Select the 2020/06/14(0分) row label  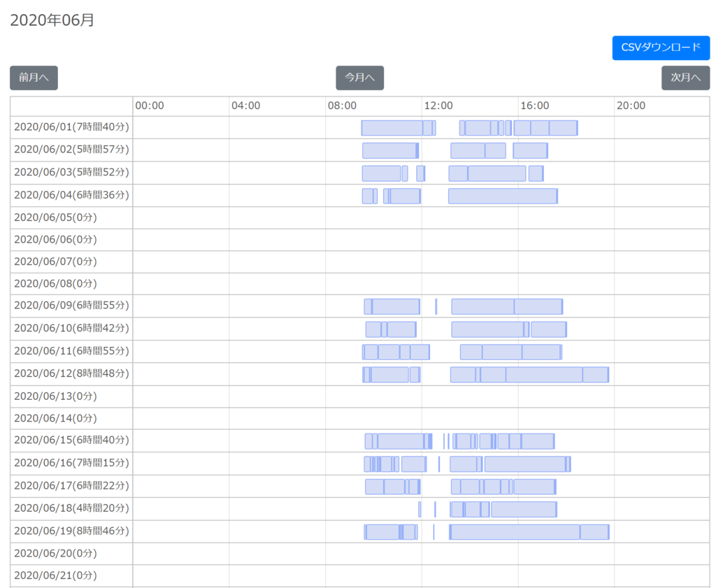(x=55, y=419)
